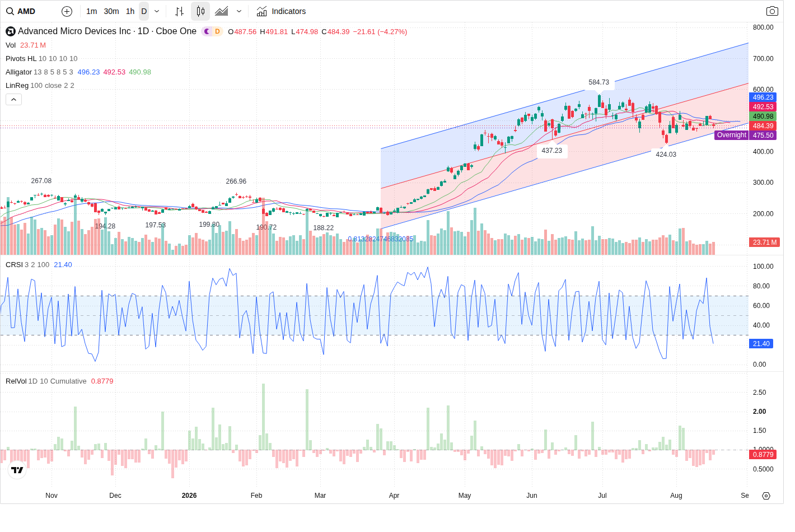The image size is (795, 532).
Task: Click the 800.00 price axis label
Action: pyautogui.click(x=763, y=27)
